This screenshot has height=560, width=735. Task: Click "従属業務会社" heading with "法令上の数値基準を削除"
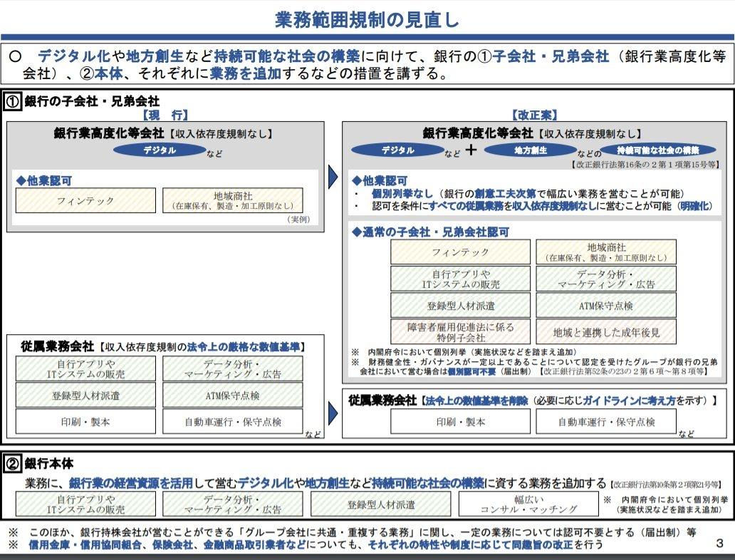point(533,400)
